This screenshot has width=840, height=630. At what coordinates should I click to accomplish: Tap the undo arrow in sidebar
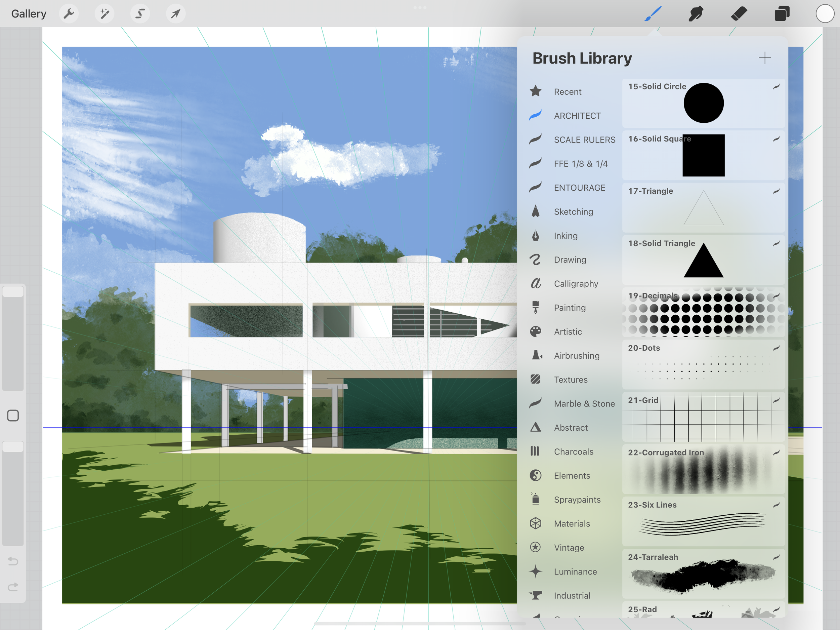[13, 561]
